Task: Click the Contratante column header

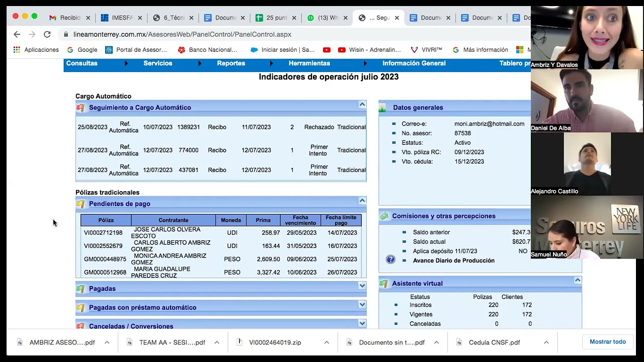Action: point(174,220)
